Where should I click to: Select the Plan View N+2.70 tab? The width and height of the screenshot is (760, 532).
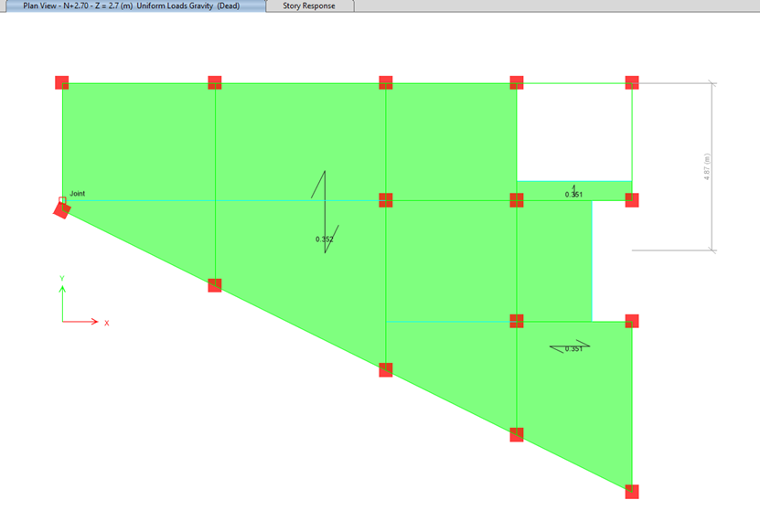(132, 5)
